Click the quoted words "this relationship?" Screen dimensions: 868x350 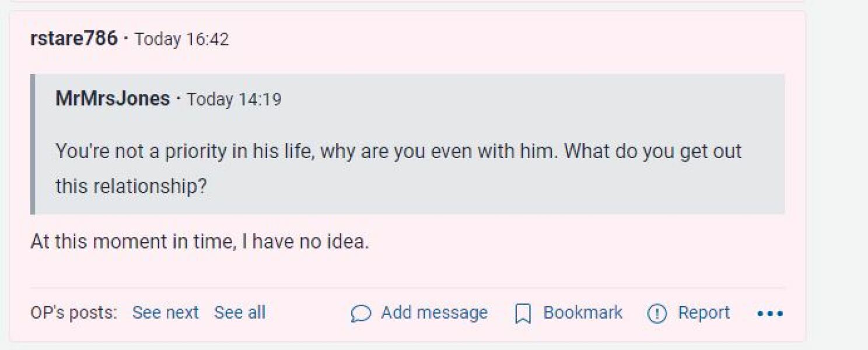(x=131, y=186)
